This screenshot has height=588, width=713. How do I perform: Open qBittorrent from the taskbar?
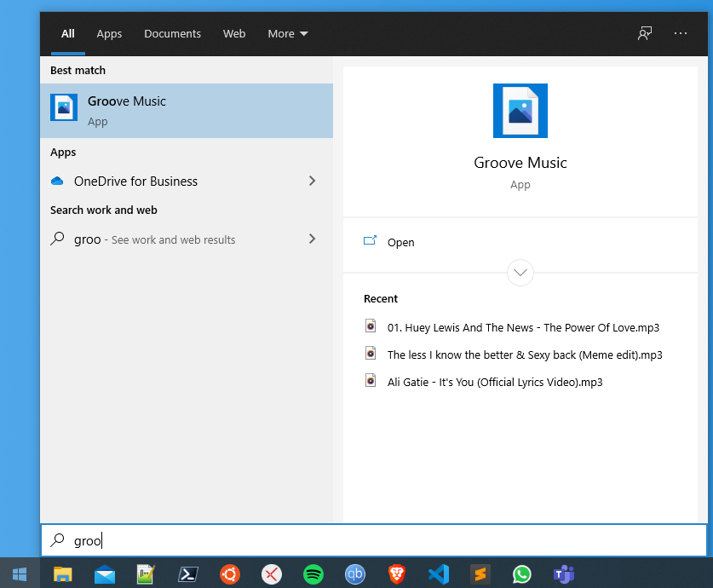(354, 574)
